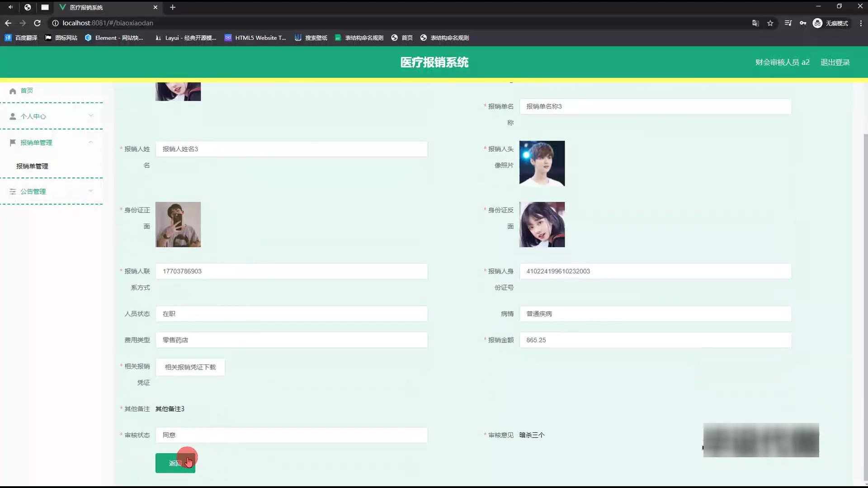Click the home icon in sidebar
Image resolution: width=868 pixels, height=488 pixels.
point(13,91)
